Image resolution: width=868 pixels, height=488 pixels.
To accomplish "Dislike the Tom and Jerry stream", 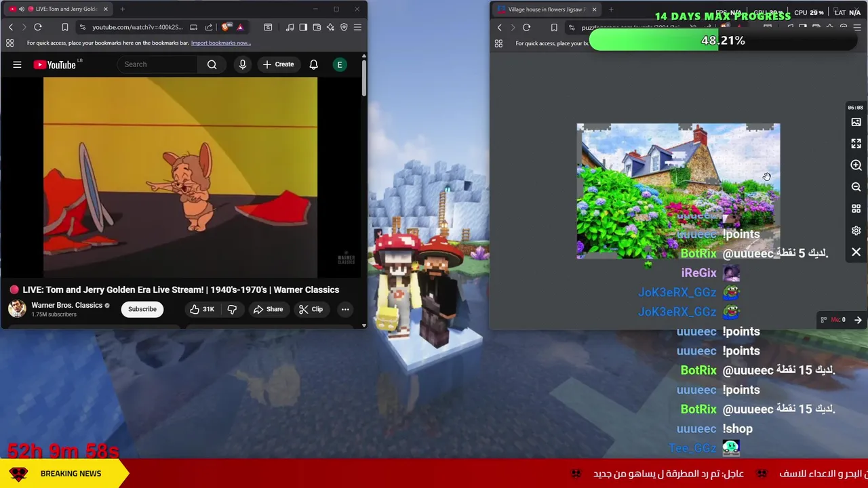I will [232, 309].
